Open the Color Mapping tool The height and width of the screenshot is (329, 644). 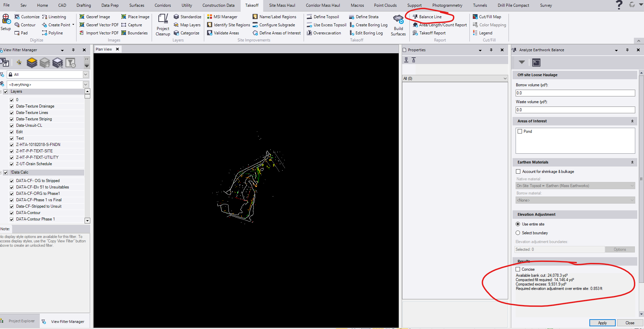click(492, 25)
